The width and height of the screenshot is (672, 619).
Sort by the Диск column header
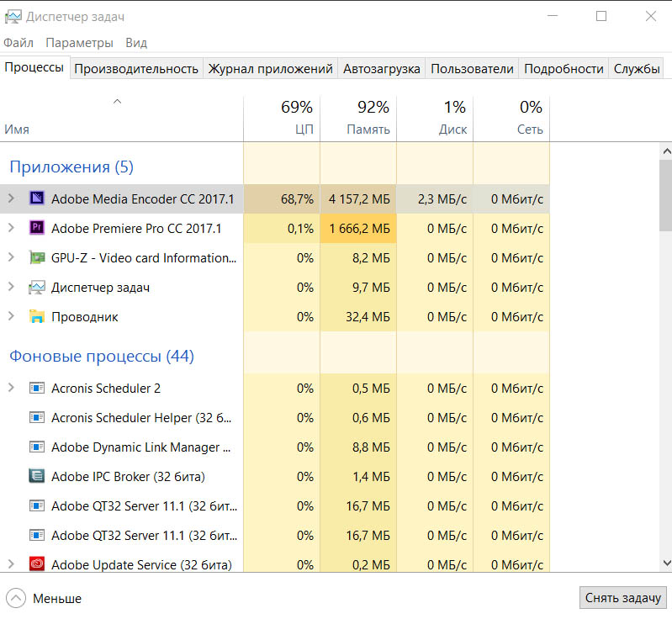[435, 119]
